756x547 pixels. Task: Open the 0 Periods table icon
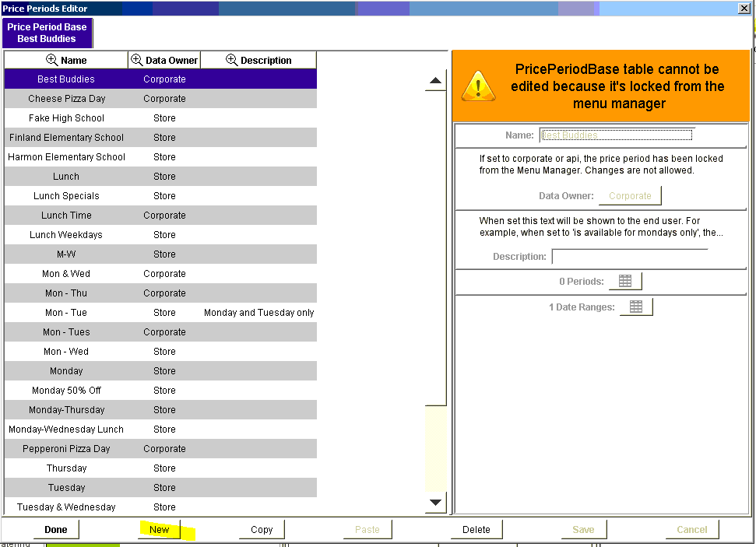click(625, 281)
